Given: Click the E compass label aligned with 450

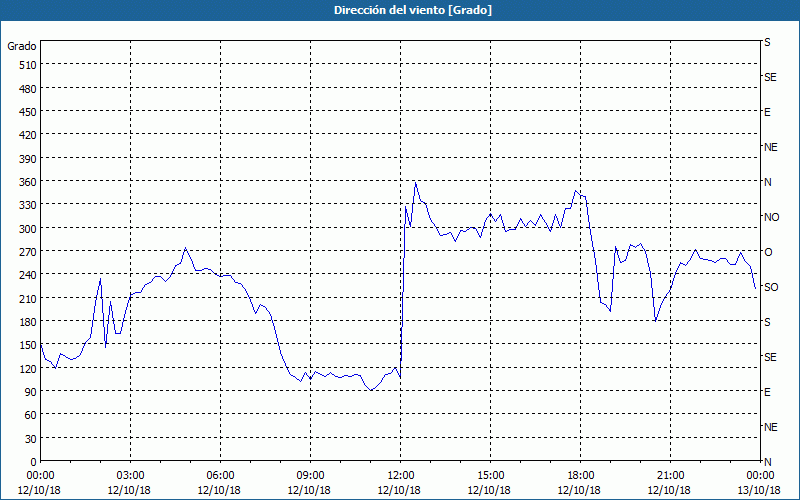Looking at the screenshot, I should [767, 112].
